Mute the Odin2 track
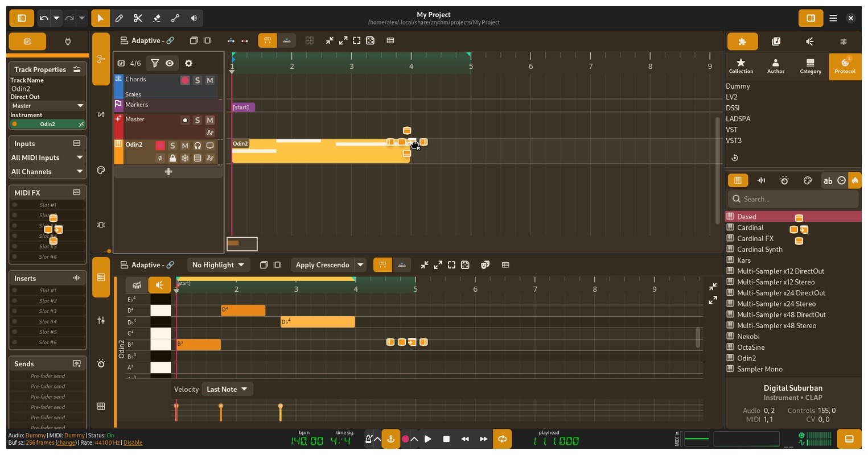This screenshot has height=455, width=868. [185, 146]
